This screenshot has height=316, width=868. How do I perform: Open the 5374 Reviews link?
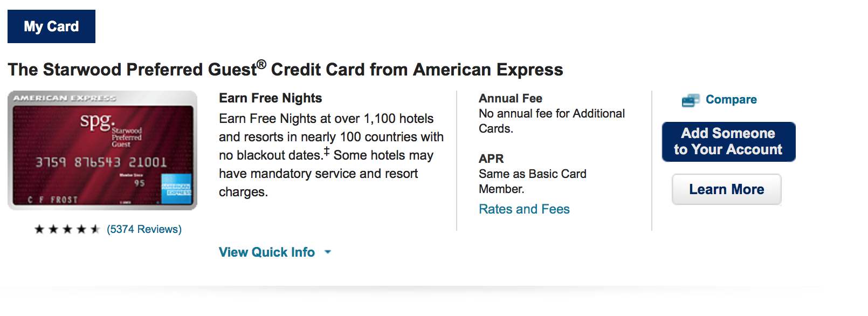coord(144,229)
